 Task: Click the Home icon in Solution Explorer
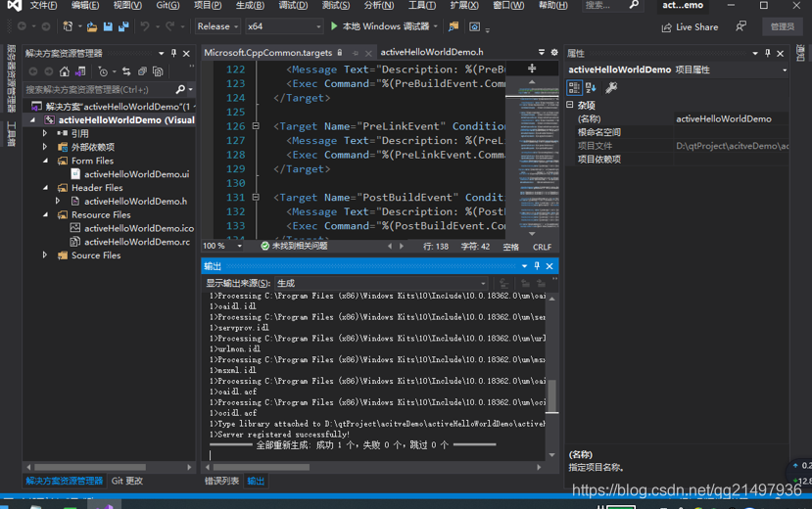click(x=65, y=71)
